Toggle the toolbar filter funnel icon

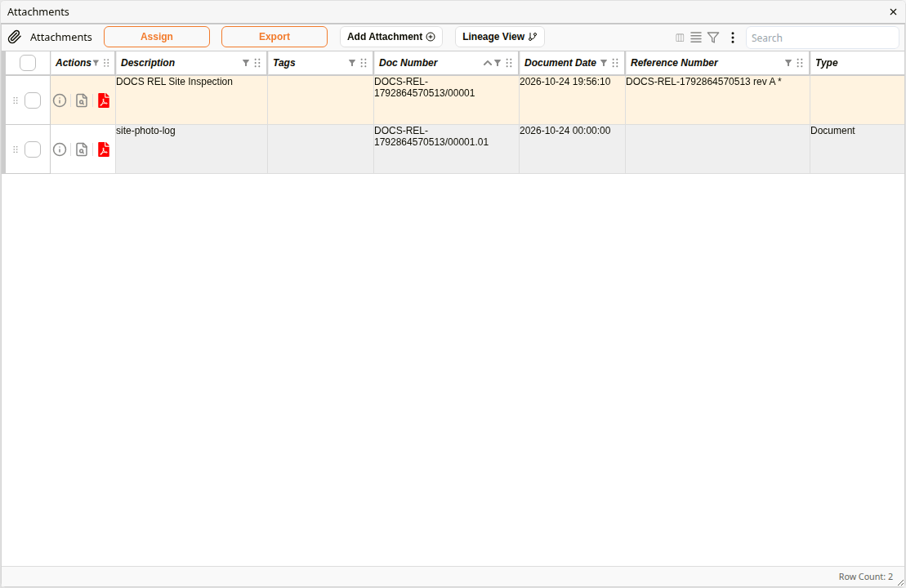coord(713,38)
